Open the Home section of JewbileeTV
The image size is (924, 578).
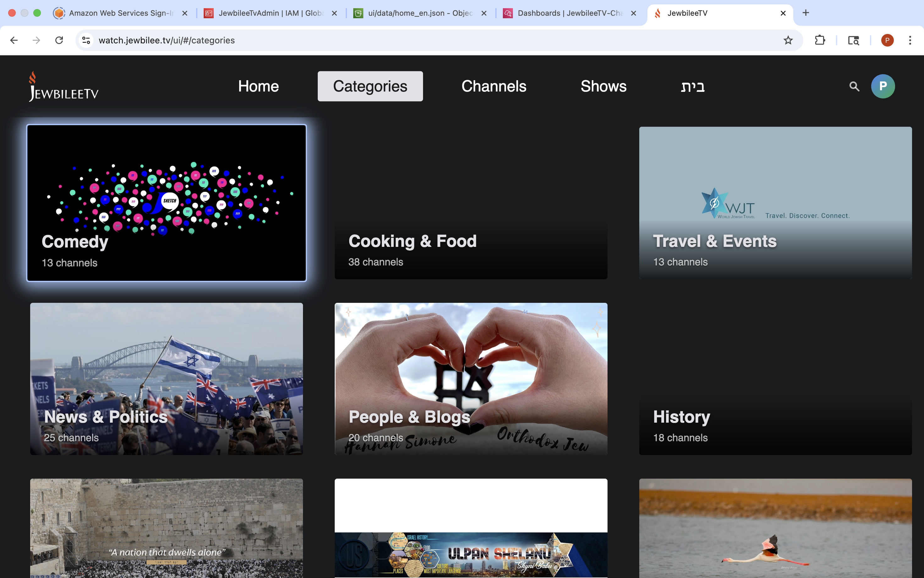[258, 86]
